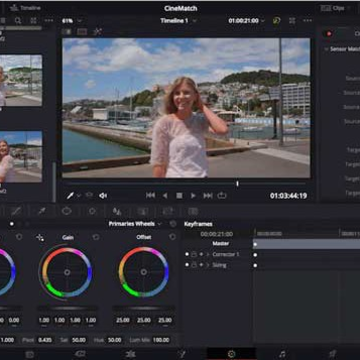Toggle the Corrector 1 lock
Screen dimensions: 360x360
[x=194, y=254]
